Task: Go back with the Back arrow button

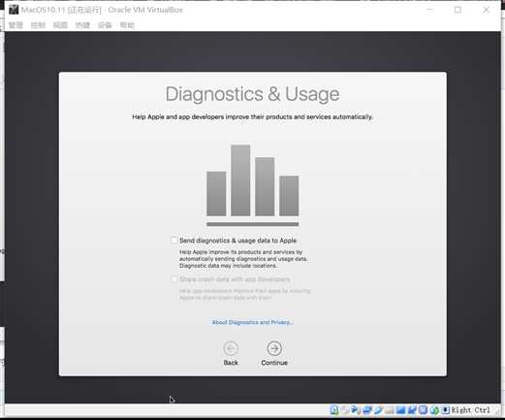Action: click(x=231, y=348)
